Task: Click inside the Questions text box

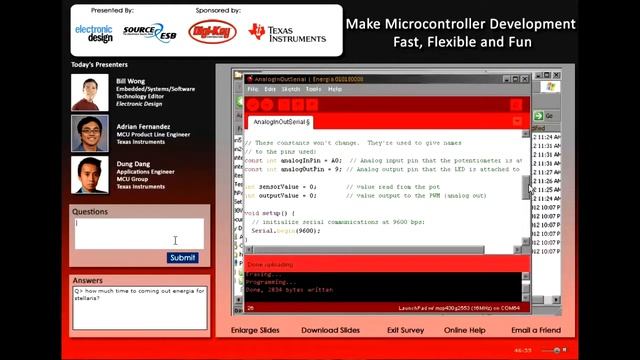Action: 139,233
